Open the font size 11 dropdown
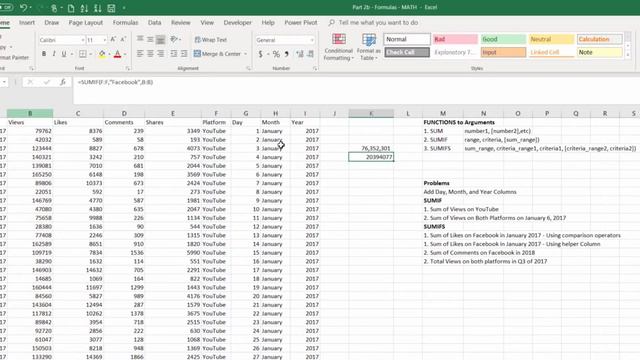640x360 pixels. pos(105,40)
